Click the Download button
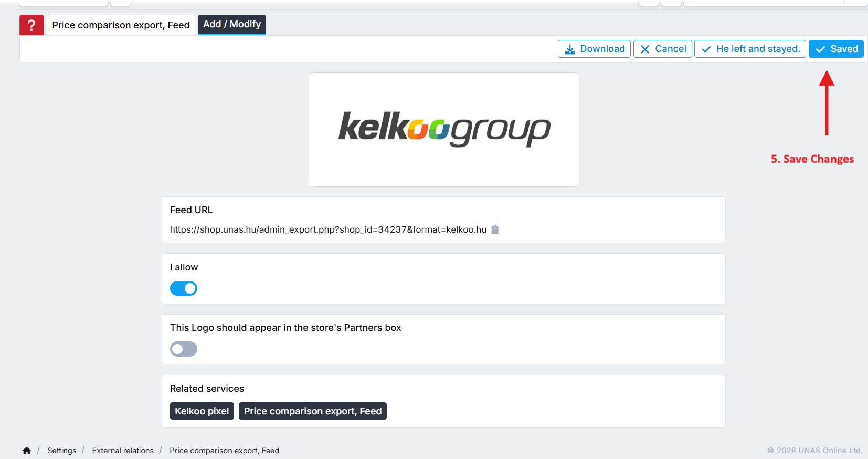This screenshot has width=868, height=459. pyautogui.click(x=594, y=49)
